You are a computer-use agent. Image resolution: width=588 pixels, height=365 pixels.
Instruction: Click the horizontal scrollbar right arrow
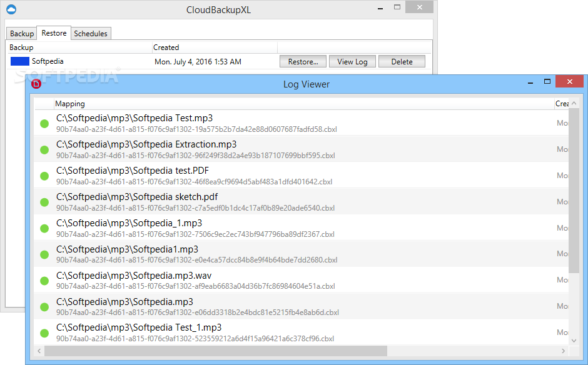[x=563, y=351]
